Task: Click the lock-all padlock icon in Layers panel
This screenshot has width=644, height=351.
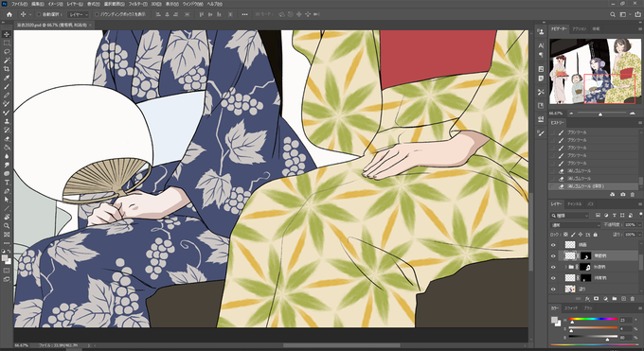Action: (x=595, y=235)
